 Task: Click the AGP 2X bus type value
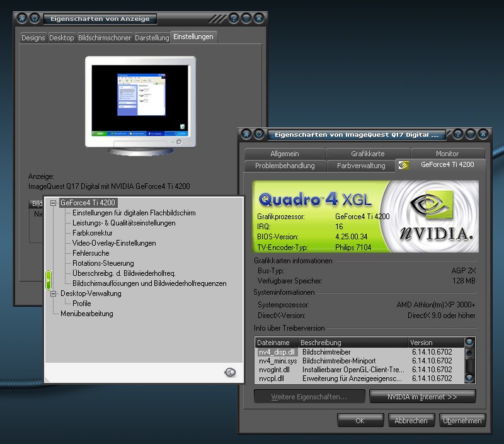[x=463, y=271]
